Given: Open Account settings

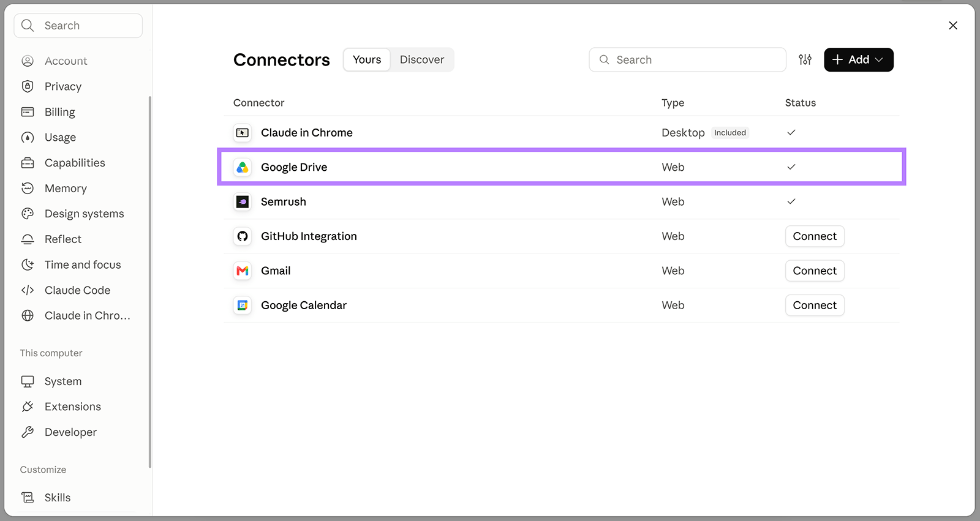Looking at the screenshot, I should click(66, 61).
